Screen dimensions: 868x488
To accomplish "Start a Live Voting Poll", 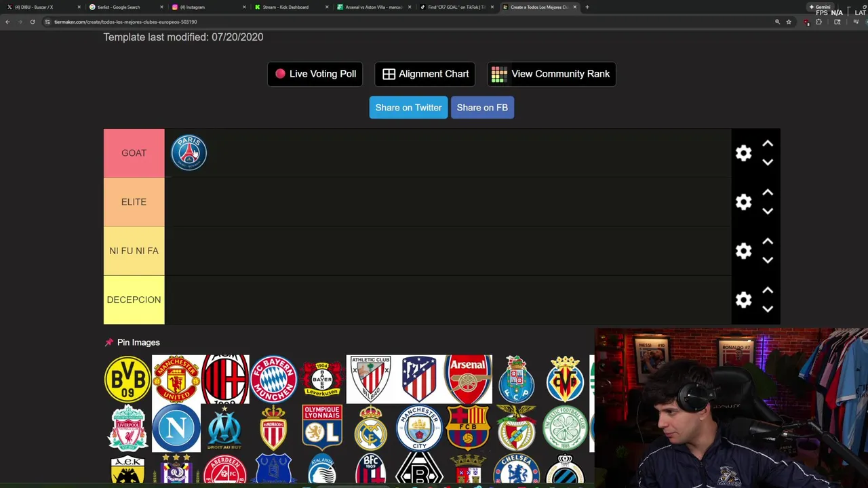I will click(x=315, y=74).
